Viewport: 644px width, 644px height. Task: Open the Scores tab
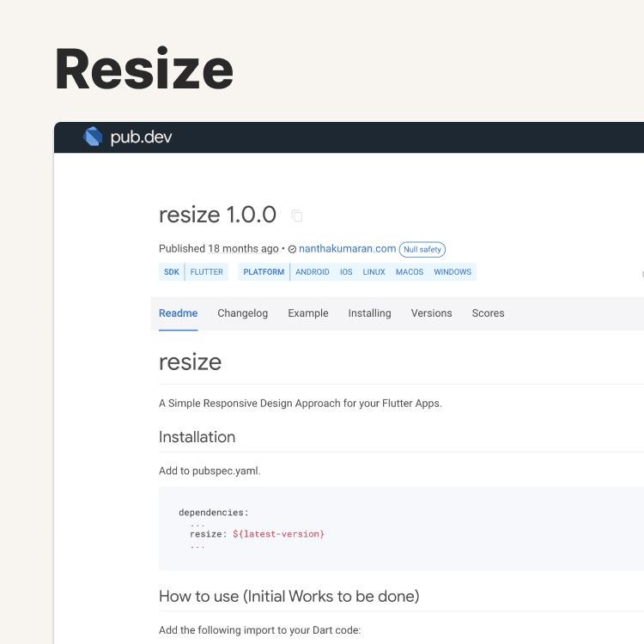click(488, 313)
